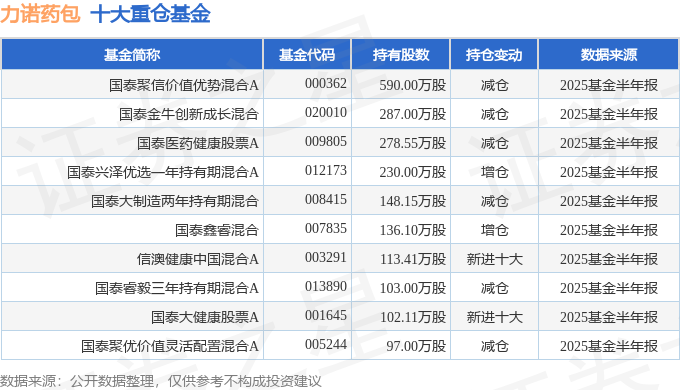Click the 力诺药包 title text
This screenshot has width=680, height=390.
tap(40, 13)
